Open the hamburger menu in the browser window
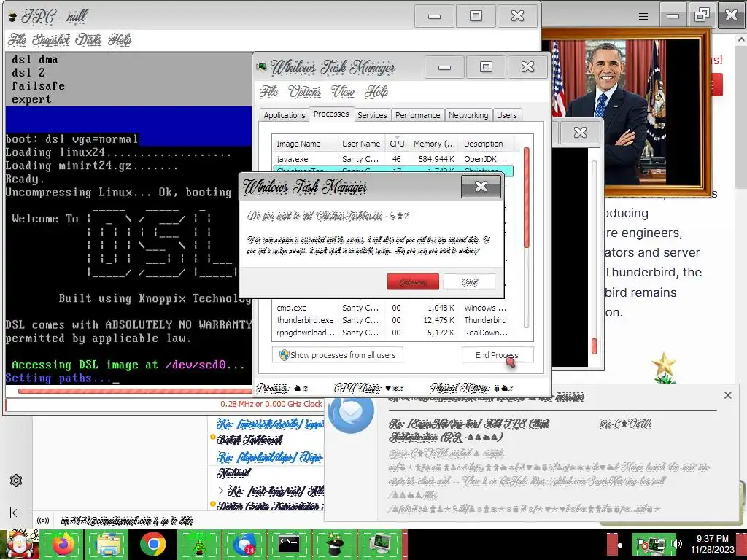Image resolution: width=747 pixels, height=560 pixels. [643, 17]
